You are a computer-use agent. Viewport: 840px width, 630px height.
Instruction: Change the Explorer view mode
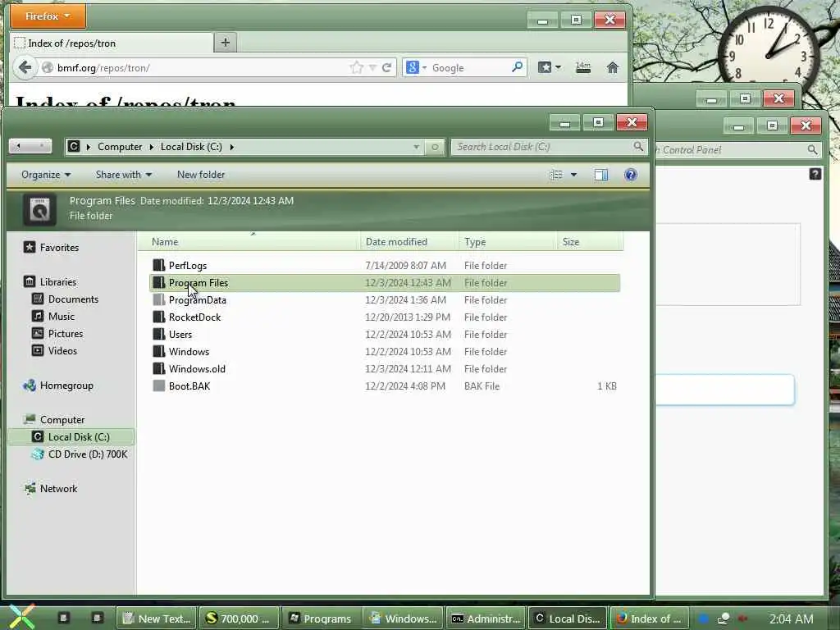556,175
